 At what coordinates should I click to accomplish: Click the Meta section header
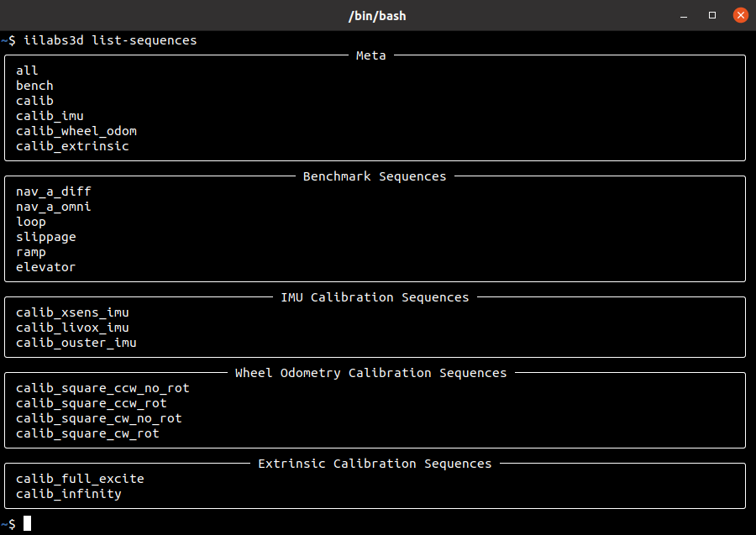pyautogui.click(x=370, y=55)
